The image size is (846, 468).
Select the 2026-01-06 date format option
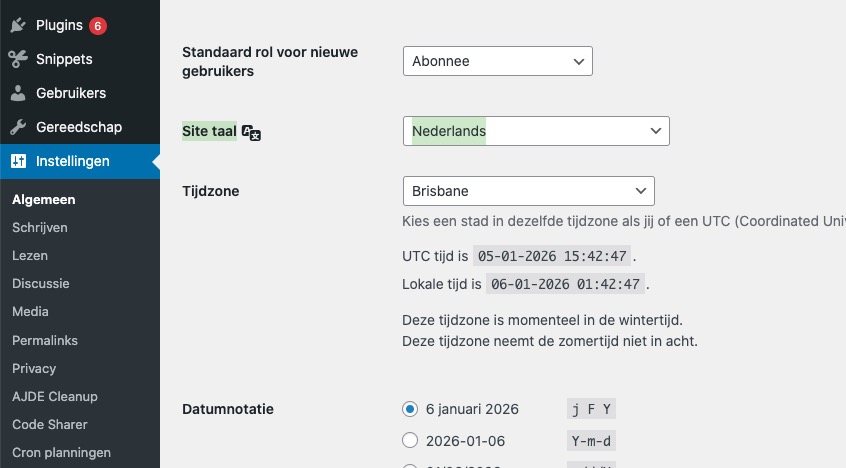pyautogui.click(x=409, y=440)
